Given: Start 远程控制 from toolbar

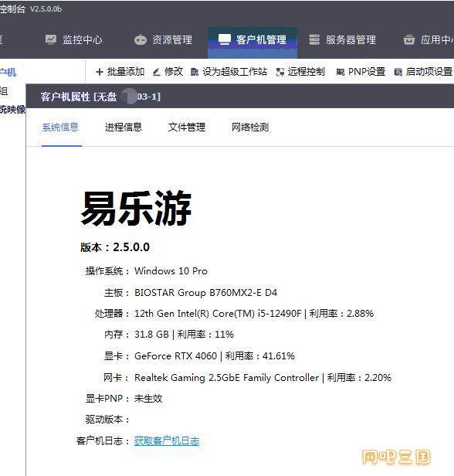Looking at the screenshot, I should click(300, 72).
